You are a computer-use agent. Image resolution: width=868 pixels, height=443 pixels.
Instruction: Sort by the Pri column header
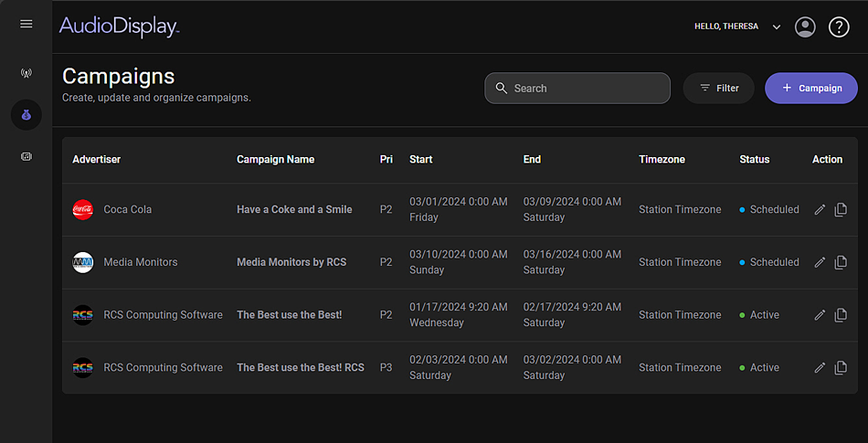coord(386,159)
